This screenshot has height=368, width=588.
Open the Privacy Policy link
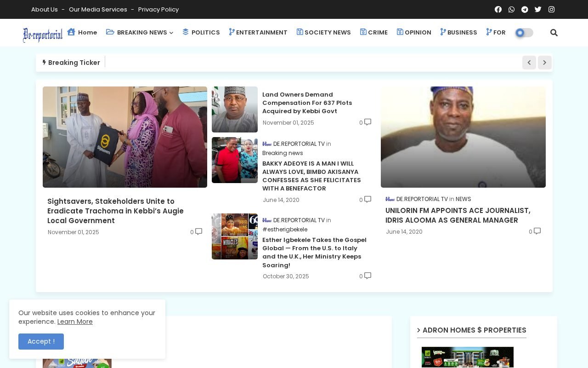(x=158, y=9)
